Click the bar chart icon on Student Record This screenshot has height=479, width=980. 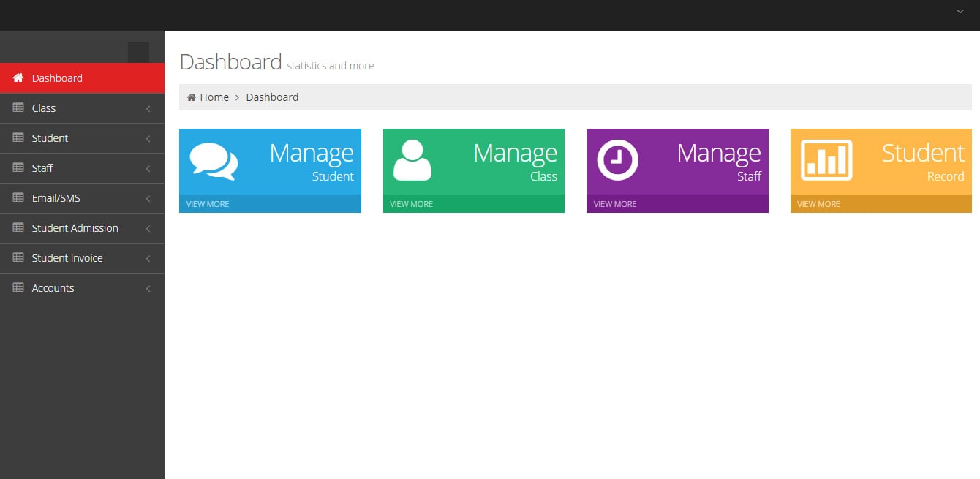(x=826, y=159)
